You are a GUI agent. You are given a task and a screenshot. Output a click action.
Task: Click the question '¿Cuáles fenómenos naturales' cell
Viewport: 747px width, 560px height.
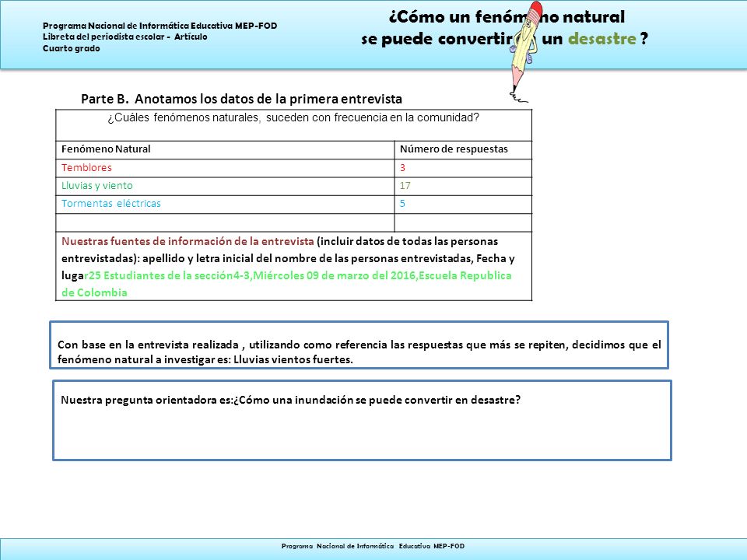[x=293, y=125]
